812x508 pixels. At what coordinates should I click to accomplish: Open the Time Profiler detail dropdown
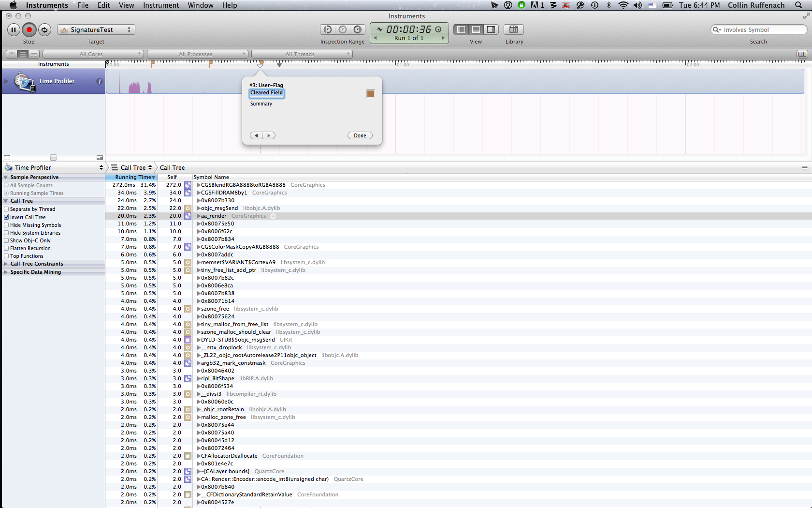[54, 167]
